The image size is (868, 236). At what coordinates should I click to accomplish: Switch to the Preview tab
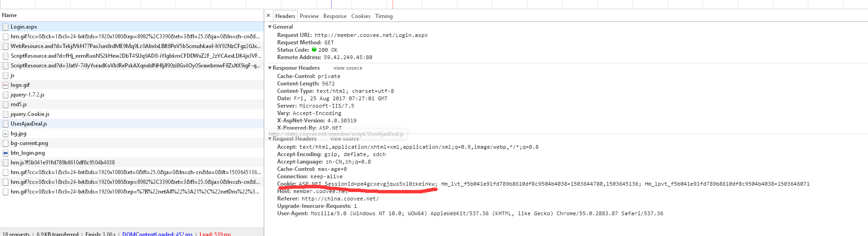[309, 16]
